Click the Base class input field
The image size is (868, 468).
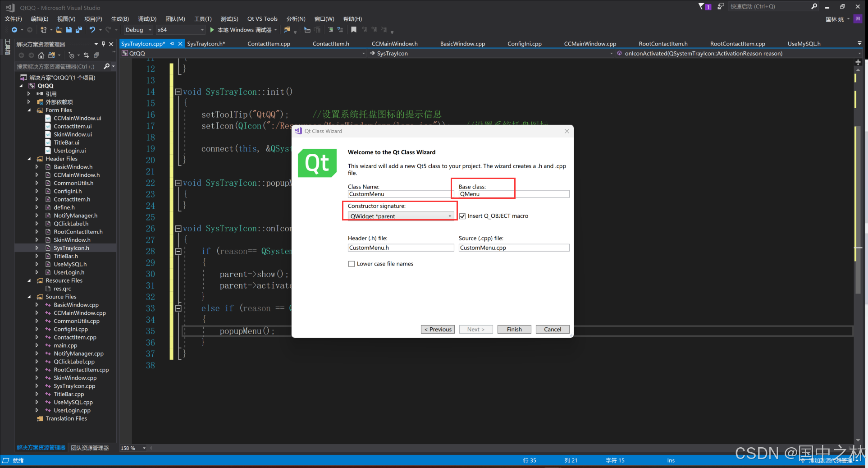[514, 194]
